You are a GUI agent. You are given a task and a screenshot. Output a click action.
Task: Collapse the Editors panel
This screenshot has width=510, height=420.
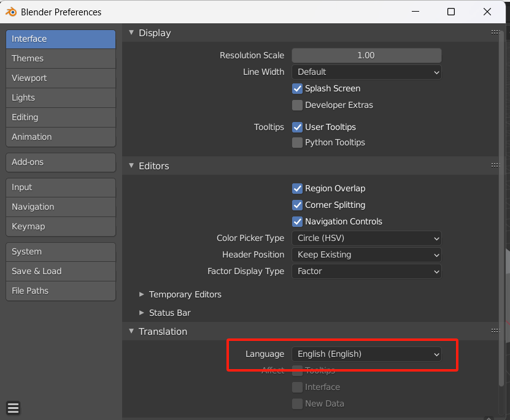[131, 166]
